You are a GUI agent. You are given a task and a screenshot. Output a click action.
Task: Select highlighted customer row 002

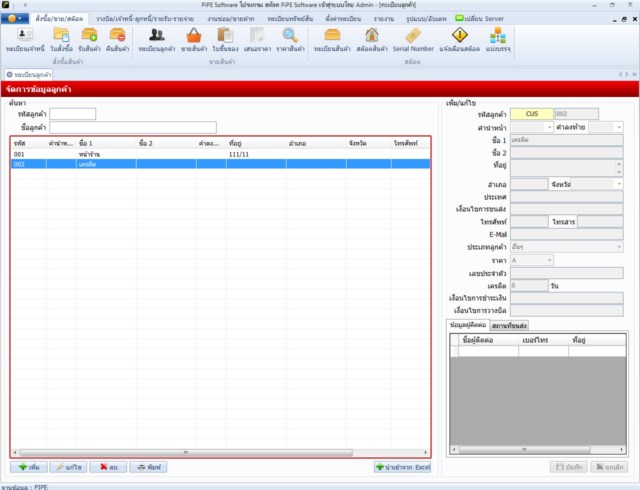[220, 164]
